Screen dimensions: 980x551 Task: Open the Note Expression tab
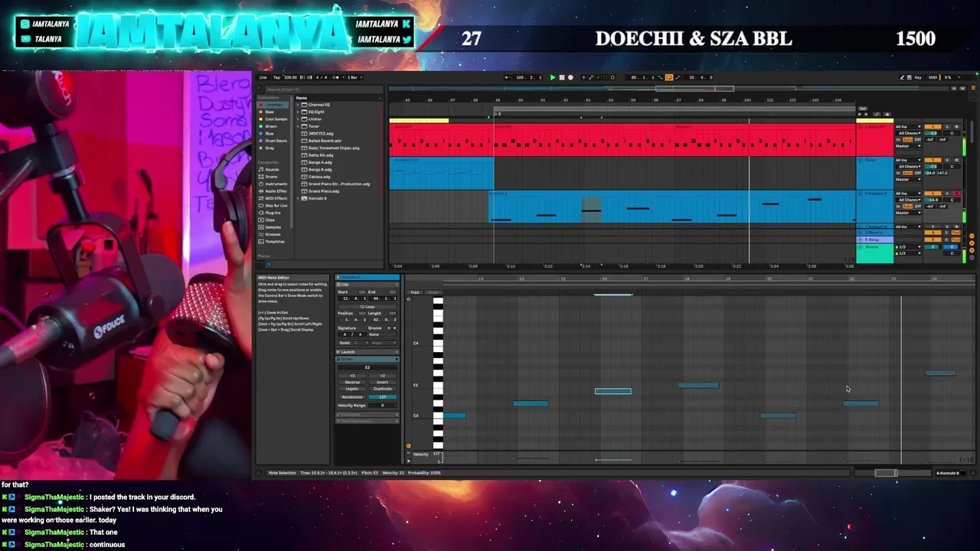[367, 421]
